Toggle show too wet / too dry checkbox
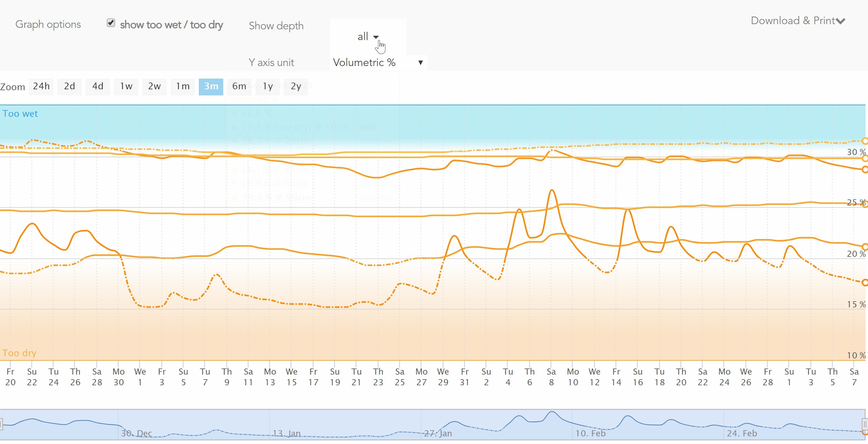The height and width of the screenshot is (444, 868). (111, 23)
